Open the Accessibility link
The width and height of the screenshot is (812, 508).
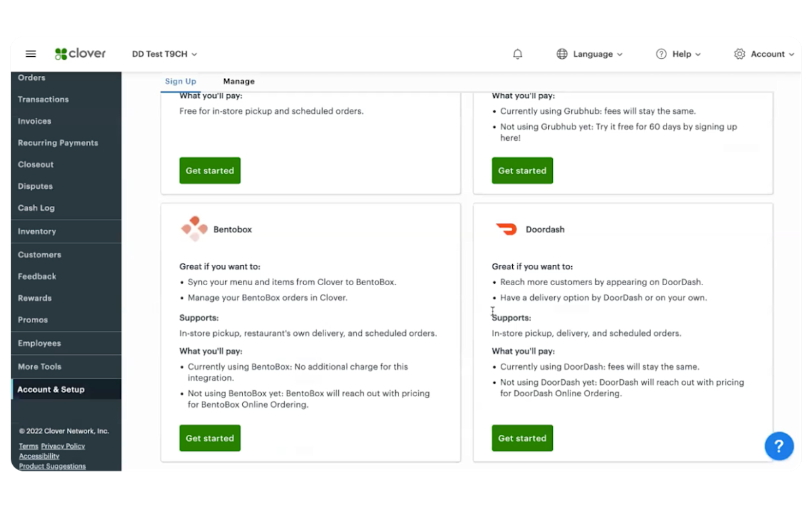(39, 457)
